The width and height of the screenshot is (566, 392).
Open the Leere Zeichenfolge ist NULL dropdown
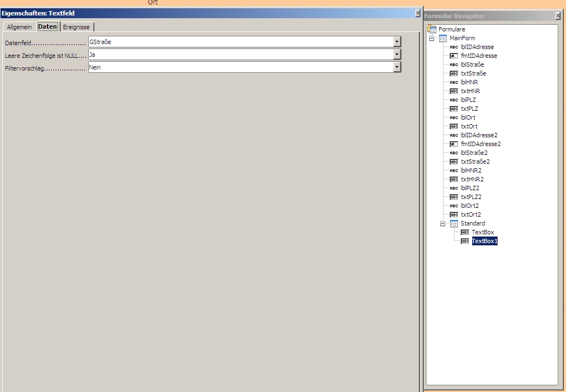397,55
